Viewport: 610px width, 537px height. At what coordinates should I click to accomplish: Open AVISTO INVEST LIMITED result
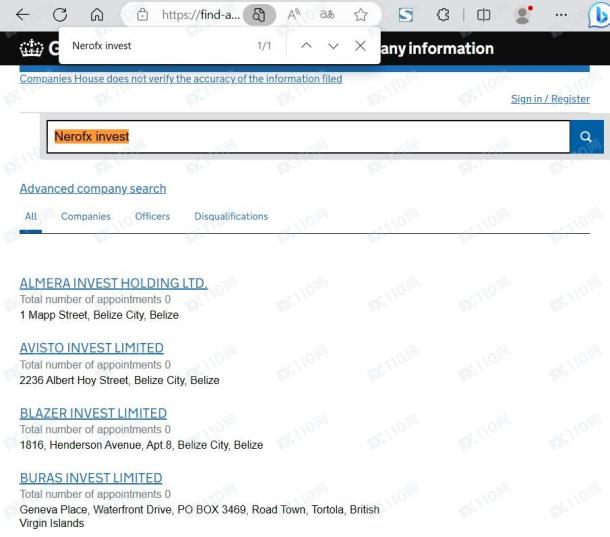(91, 348)
